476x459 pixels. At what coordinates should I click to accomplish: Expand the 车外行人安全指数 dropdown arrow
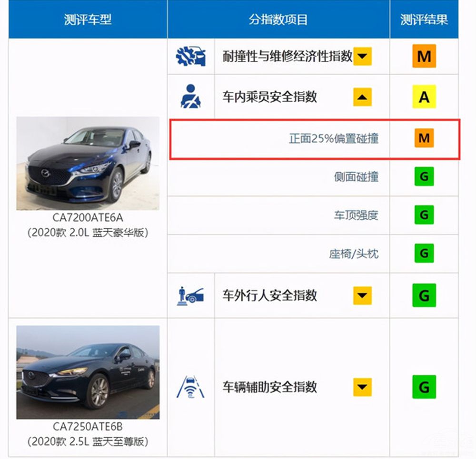tap(362, 295)
